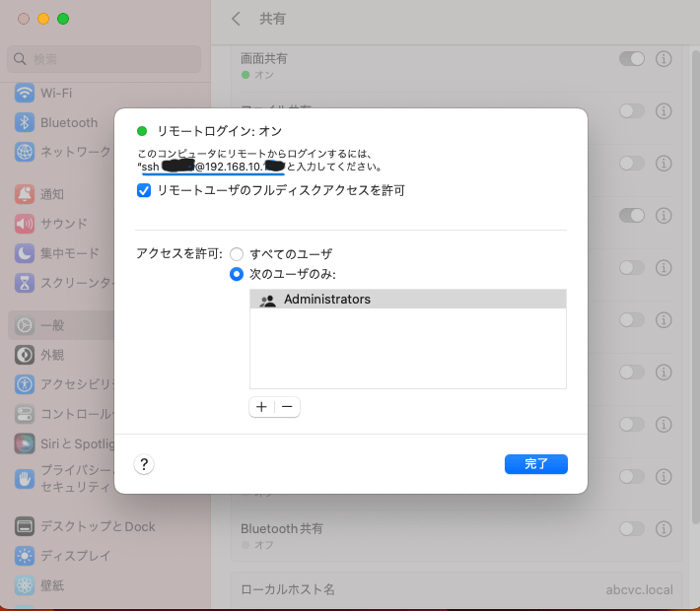700x611 pixels.
Task: Click the ssh login command text
Action: tap(212, 167)
